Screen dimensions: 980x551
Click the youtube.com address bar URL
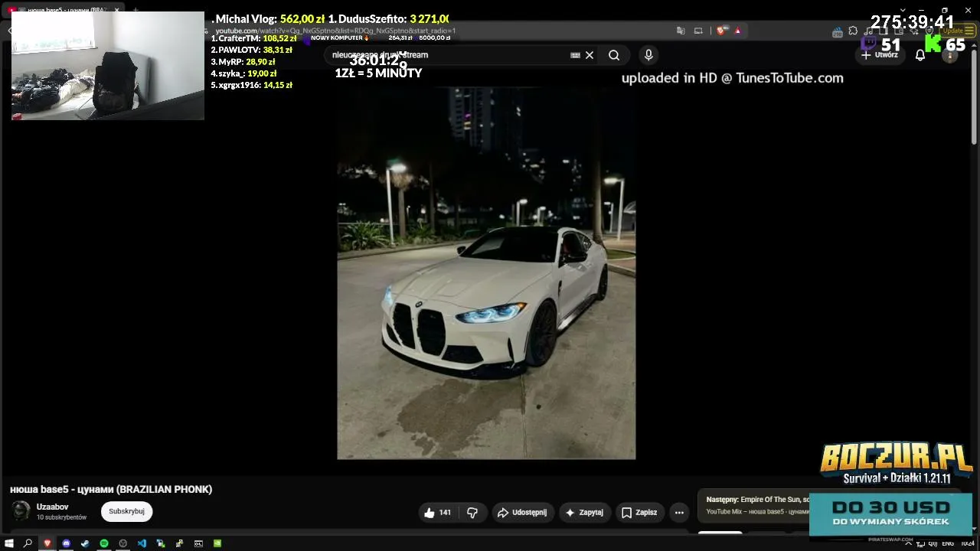tap(335, 31)
